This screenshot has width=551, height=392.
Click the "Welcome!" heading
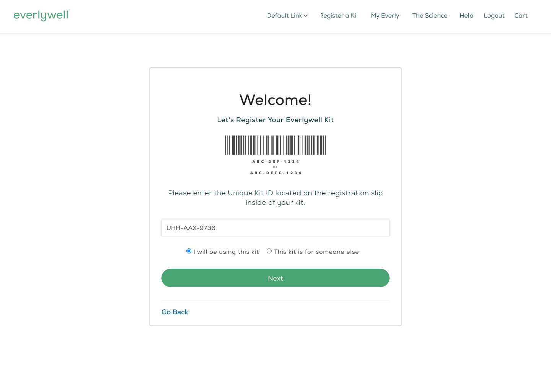275,100
